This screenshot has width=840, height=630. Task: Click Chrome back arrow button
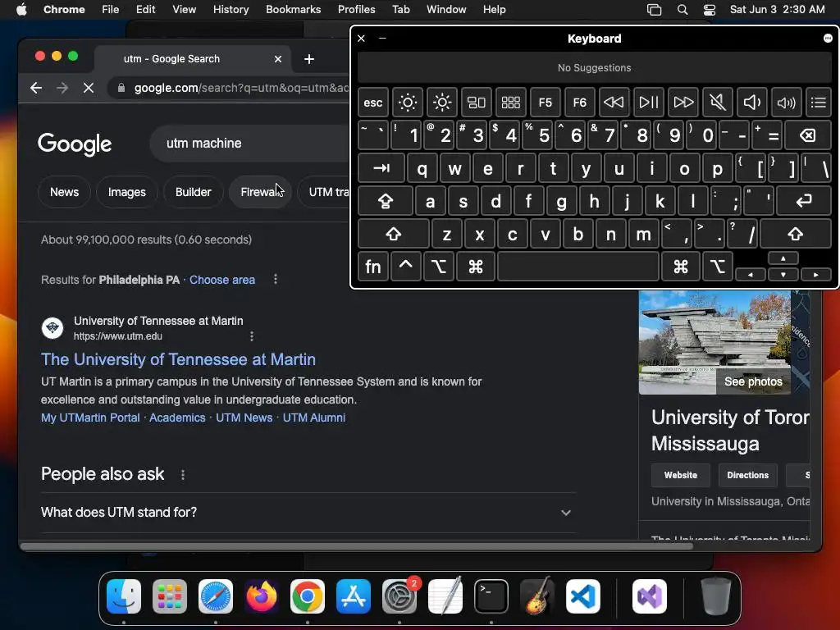tap(36, 88)
